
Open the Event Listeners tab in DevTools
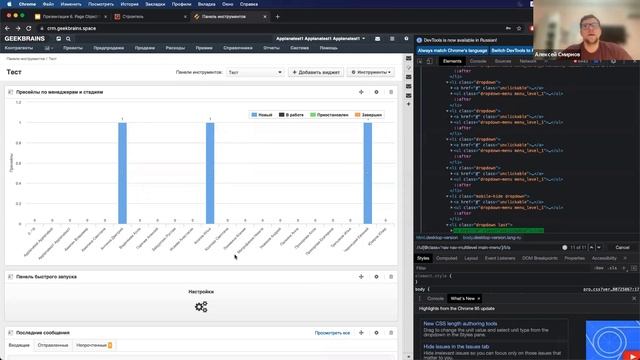(x=500, y=258)
